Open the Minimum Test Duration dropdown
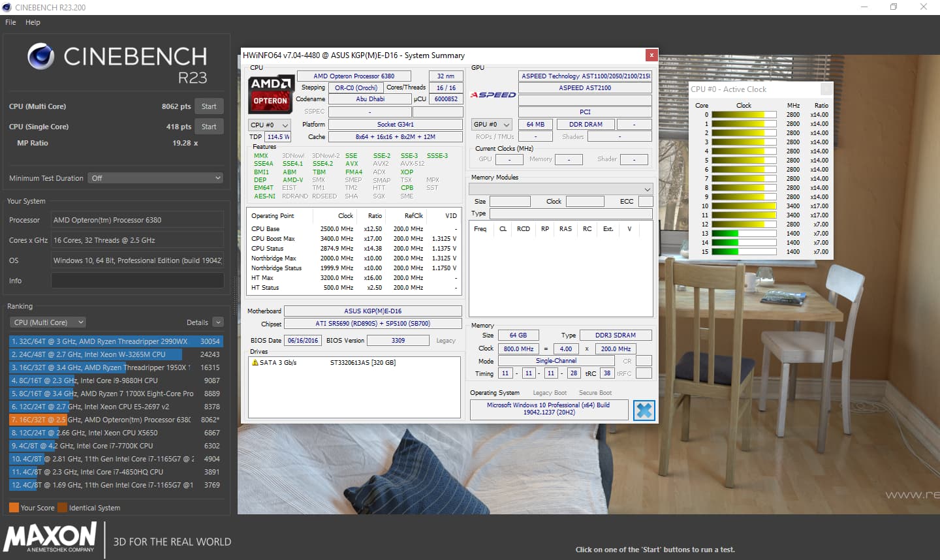Image resolution: width=940 pixels, height=560 pixels. tap(155, 178)
